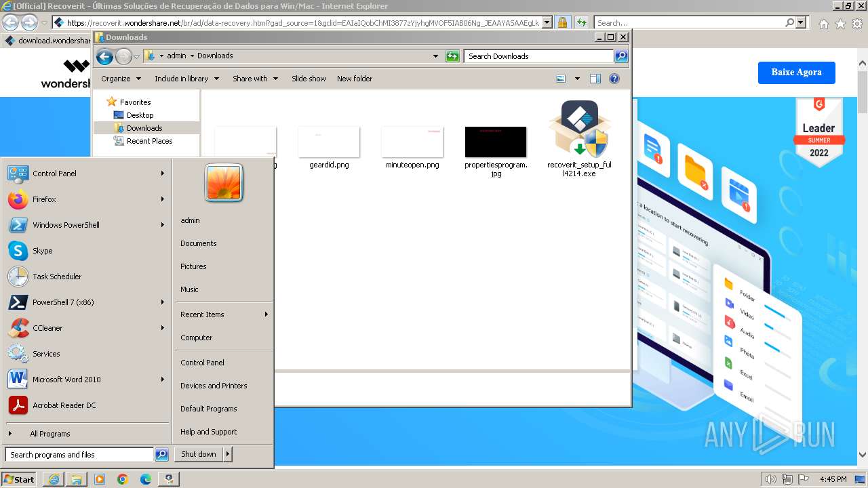Click the Search Downloads field

[539, 56]
